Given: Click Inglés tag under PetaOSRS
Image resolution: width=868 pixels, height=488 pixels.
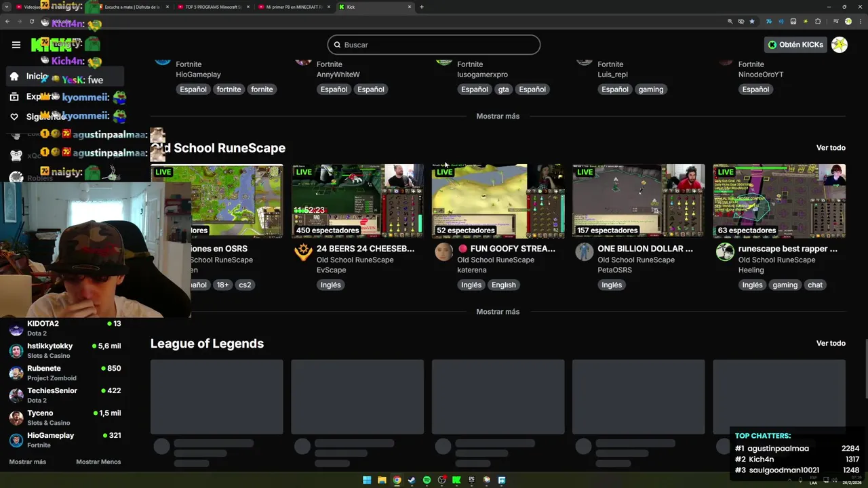Looking at the screenshot, I should (x=612, y=285).
